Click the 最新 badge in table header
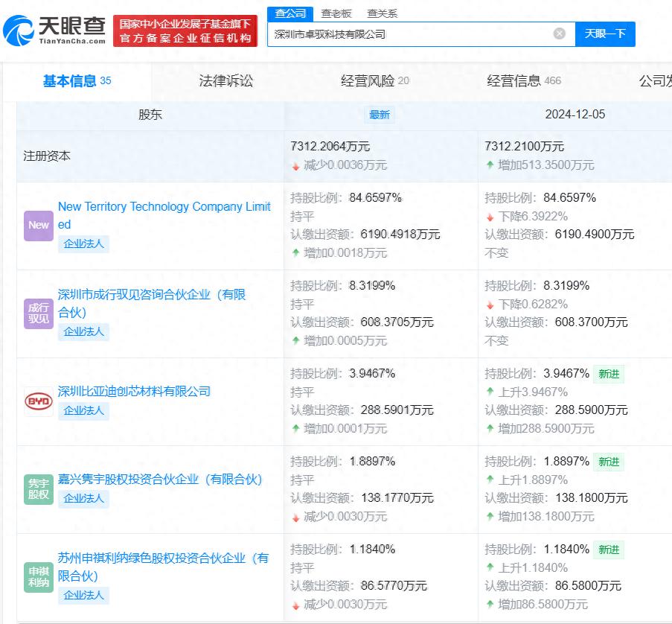 (x=380, y=115)
